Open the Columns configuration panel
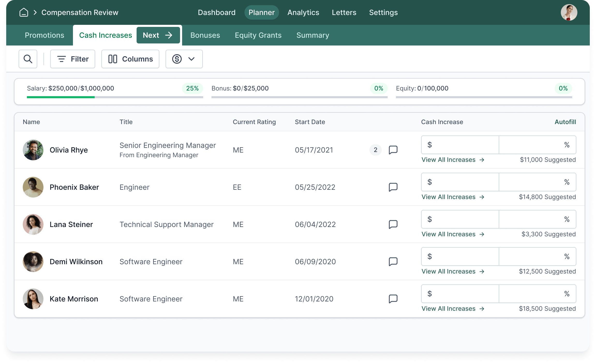 (130, 59)
